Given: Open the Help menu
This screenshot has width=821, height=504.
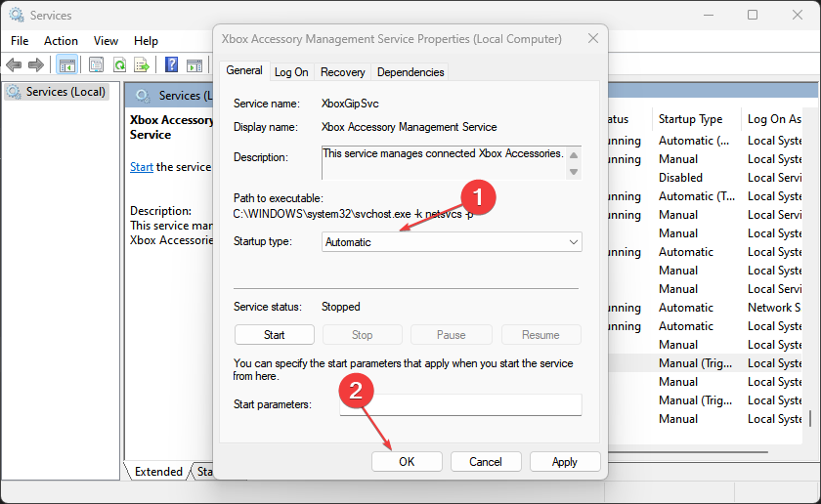Looking at the screenshot, I should pyautogui.click(x=146, y=41).
